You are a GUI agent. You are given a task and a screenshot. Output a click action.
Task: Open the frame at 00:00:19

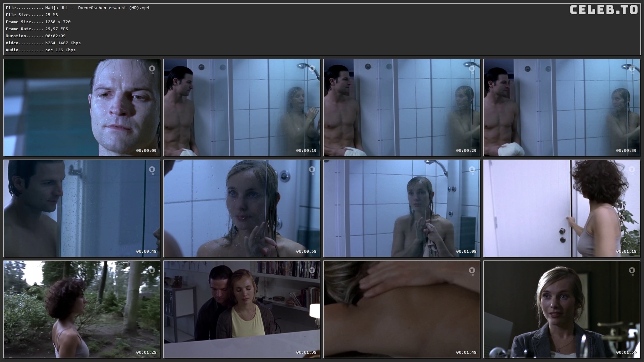[241, 107]
